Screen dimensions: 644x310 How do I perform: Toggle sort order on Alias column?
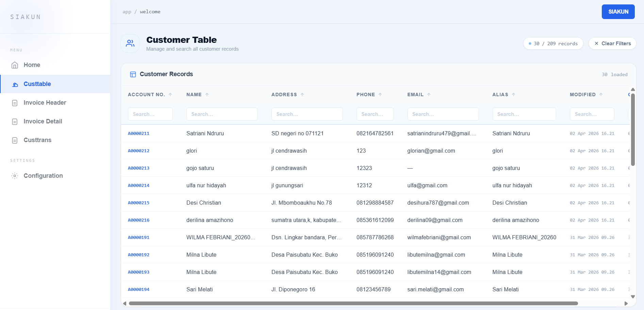[513, 95]
